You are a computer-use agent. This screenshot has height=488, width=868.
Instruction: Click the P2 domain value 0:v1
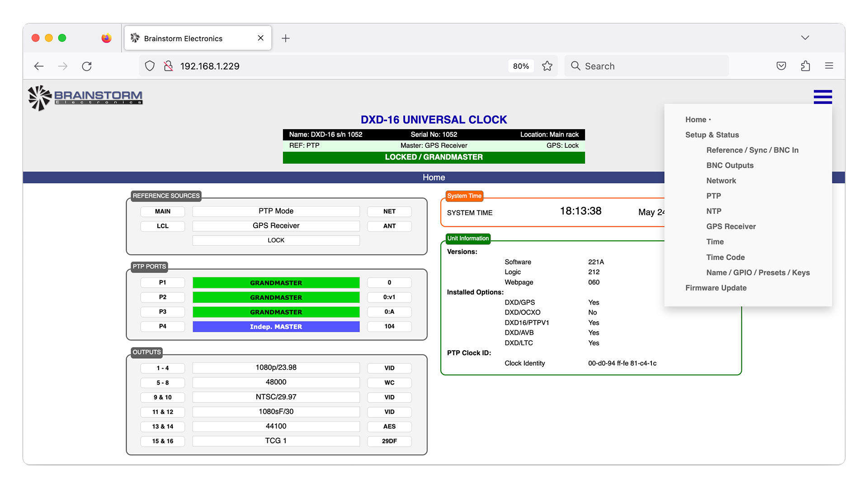point(389,297)
